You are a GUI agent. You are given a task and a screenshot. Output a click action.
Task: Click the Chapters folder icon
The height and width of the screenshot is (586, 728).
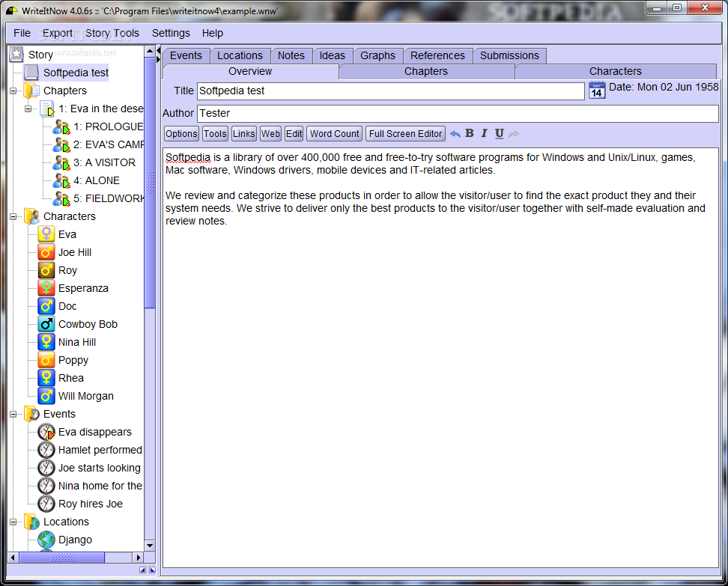31,91
